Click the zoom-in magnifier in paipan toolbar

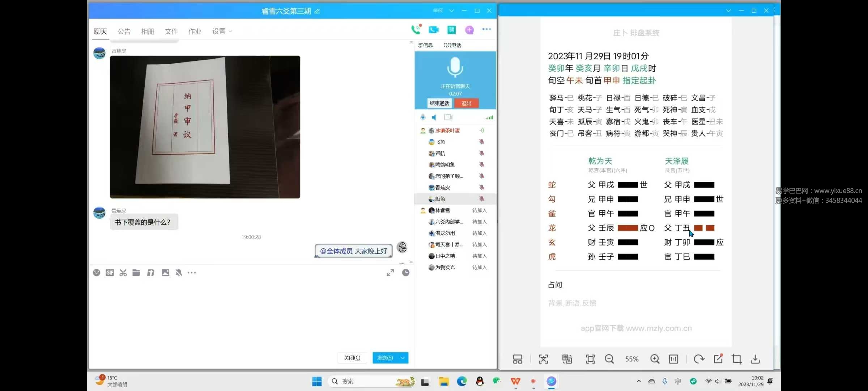(655, 359)
